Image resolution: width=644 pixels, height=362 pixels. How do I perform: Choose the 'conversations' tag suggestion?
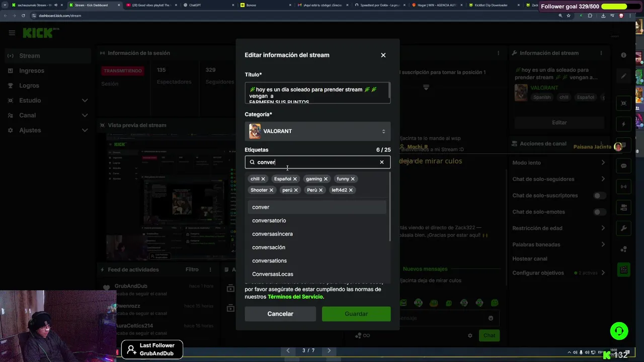pos(316,260)
